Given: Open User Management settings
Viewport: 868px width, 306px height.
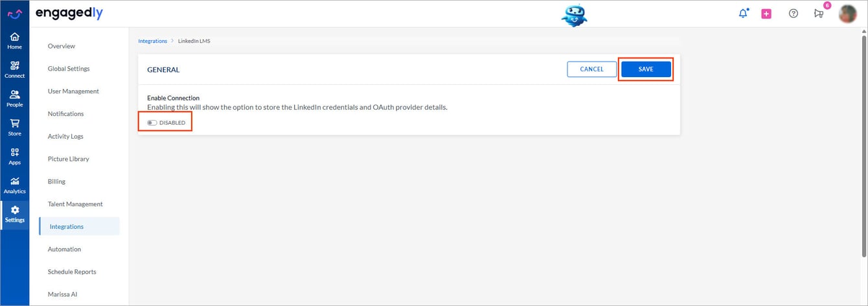Looking at the screenshot, I should point(73,91).
